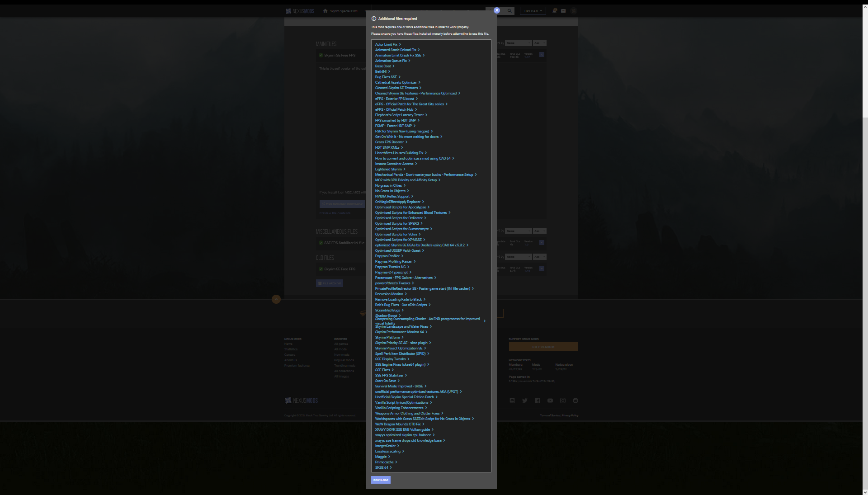Click the user avatar in header
This screenshot has height=495, width=868.
(573, 11)
